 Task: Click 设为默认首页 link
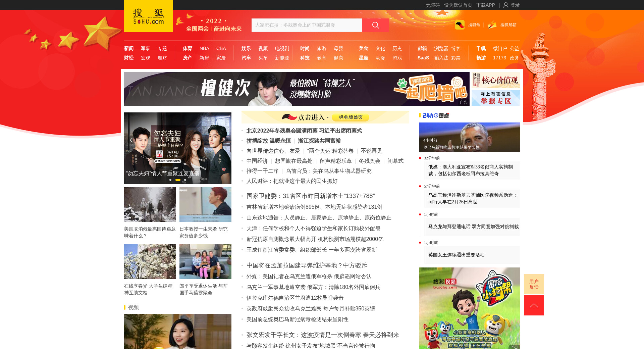coord(458,5)
